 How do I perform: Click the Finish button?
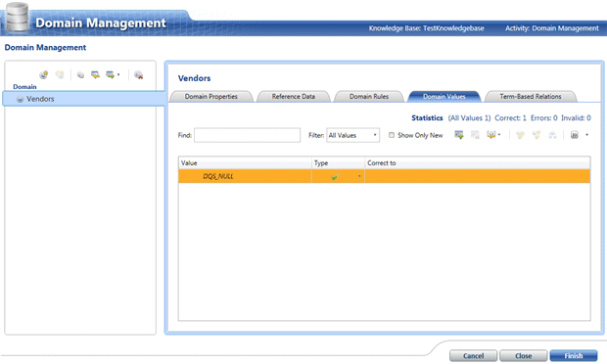pos(574,355)
